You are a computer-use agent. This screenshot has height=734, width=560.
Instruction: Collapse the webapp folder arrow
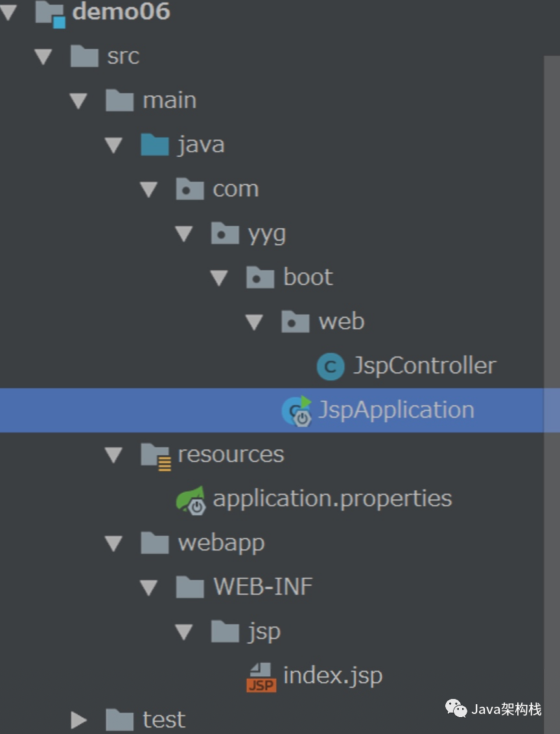(114, 543)
